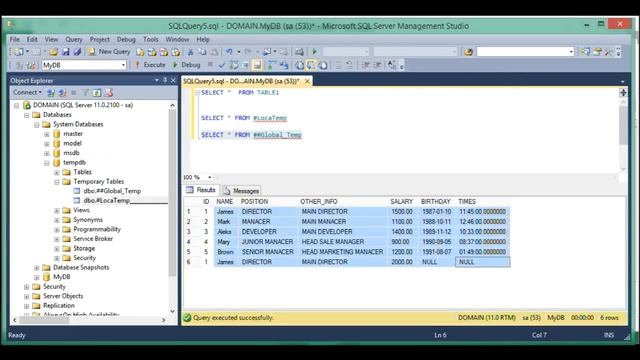Screen dimensions: 640x360
Task: Toggle IntelliSense Enabled button
Action: coord(257,65)
